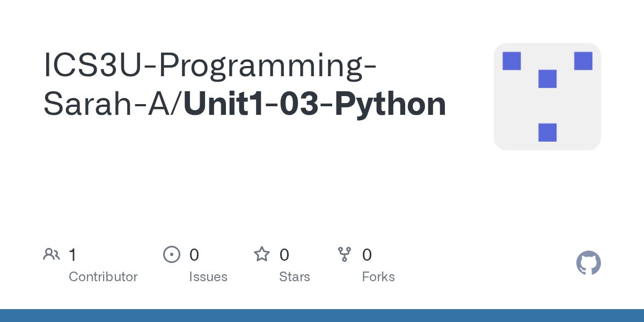This screenshot has height=322, width=644.
Task: Click the owner name "ICS3U-Programming-"
Action: (209, 67)
